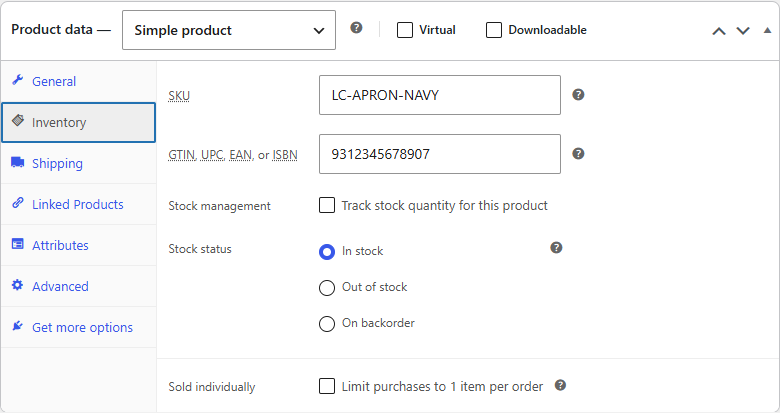Open the General tab
This screenshot has height=413, width=780.
79,82
